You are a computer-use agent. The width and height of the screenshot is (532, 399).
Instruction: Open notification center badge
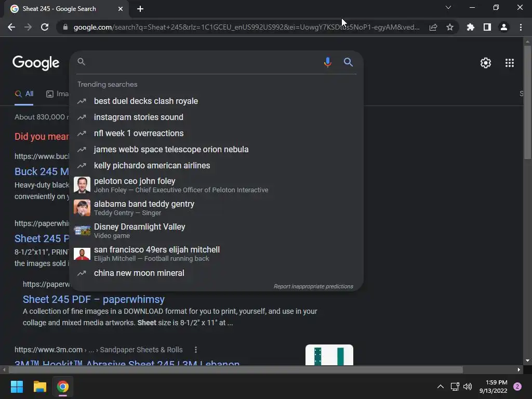(x=517, y=387)
